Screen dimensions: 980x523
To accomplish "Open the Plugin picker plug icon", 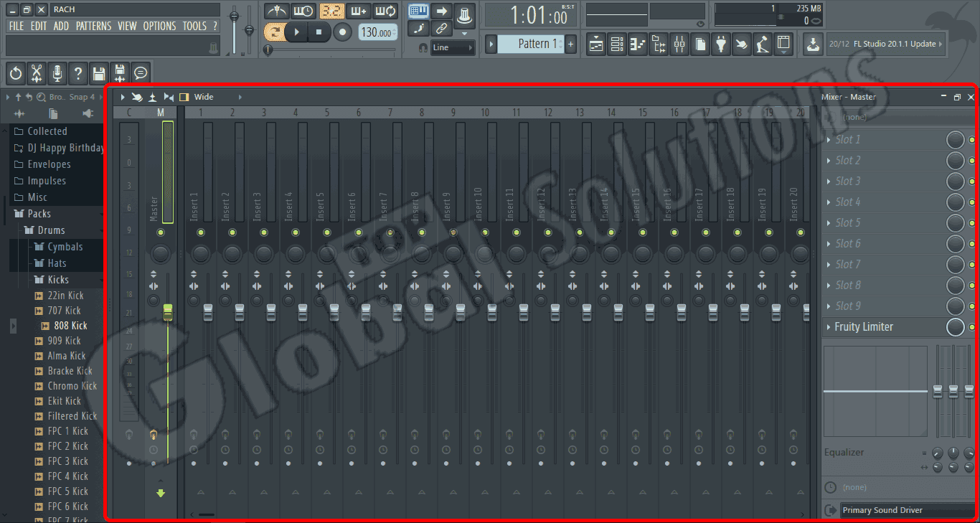I will (x=720, y=44).
